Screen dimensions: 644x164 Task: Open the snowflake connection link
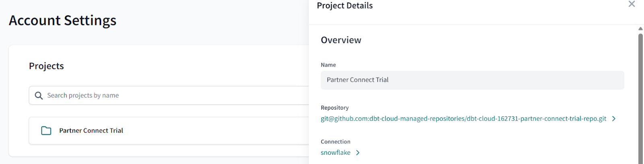pos(335,152)
